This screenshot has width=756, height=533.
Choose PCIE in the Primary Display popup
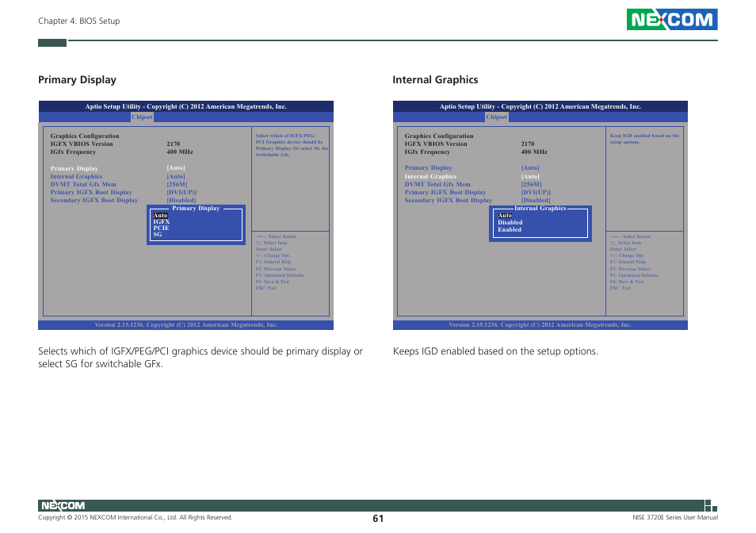pos(161,228)
